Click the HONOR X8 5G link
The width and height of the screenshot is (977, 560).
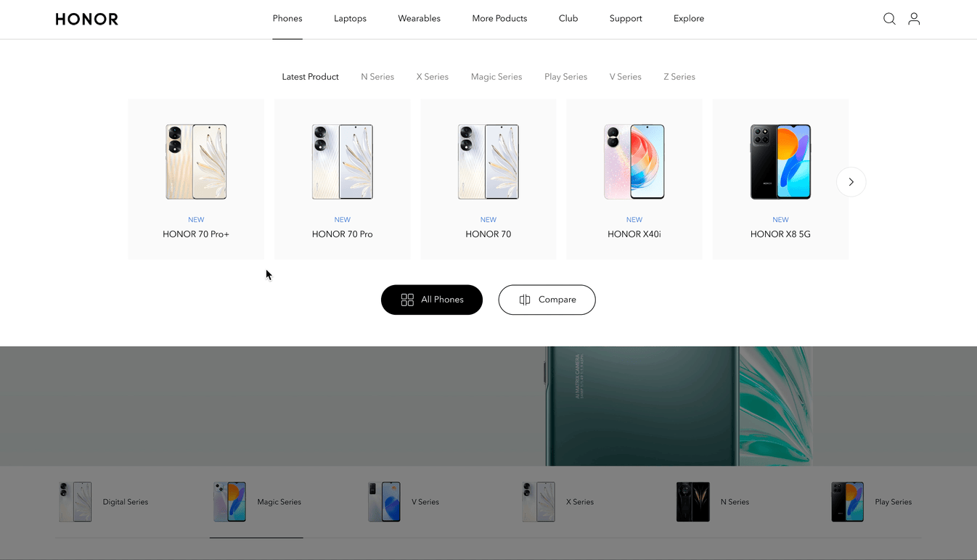(780, 234)
